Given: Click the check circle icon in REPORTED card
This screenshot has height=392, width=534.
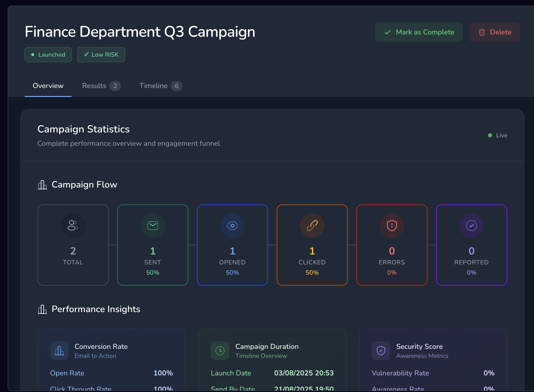Looking at the screenshot, I should (472, 226).
